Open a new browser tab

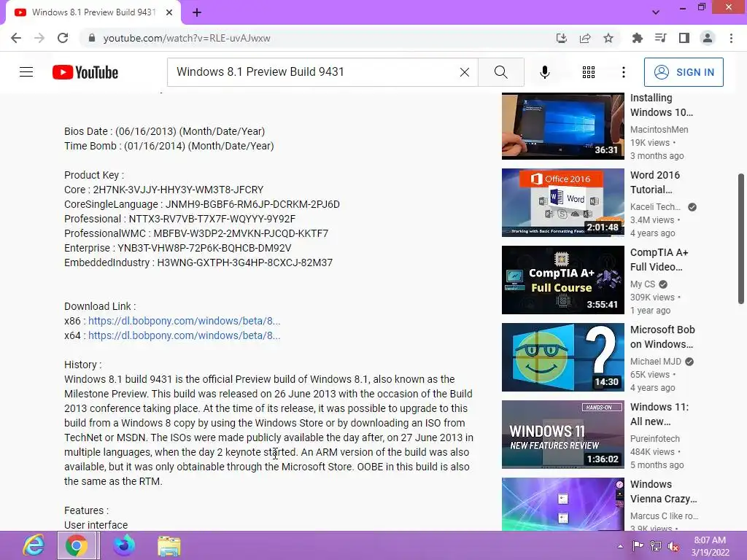[x=197, y=12]
